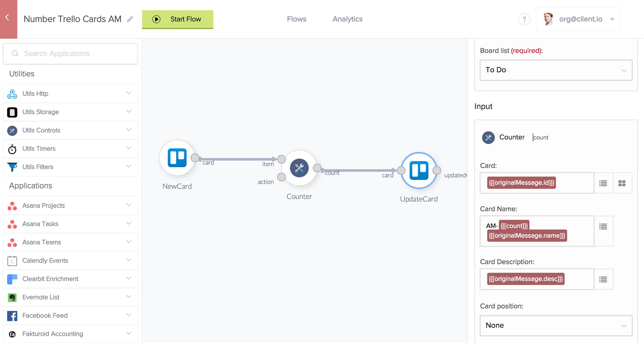Open the Card position dropdown
The width and height of the screenshot is (644, 343).
556,326
